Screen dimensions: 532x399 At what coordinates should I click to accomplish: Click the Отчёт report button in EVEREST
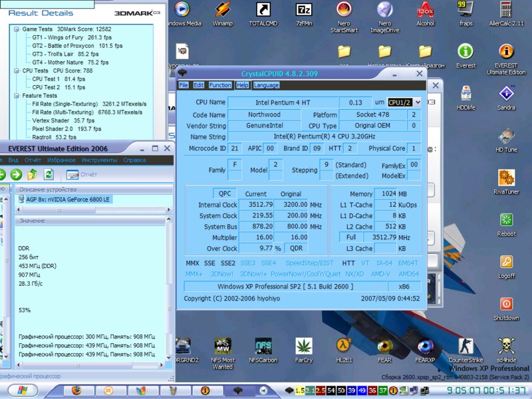(x=82, y=174)
